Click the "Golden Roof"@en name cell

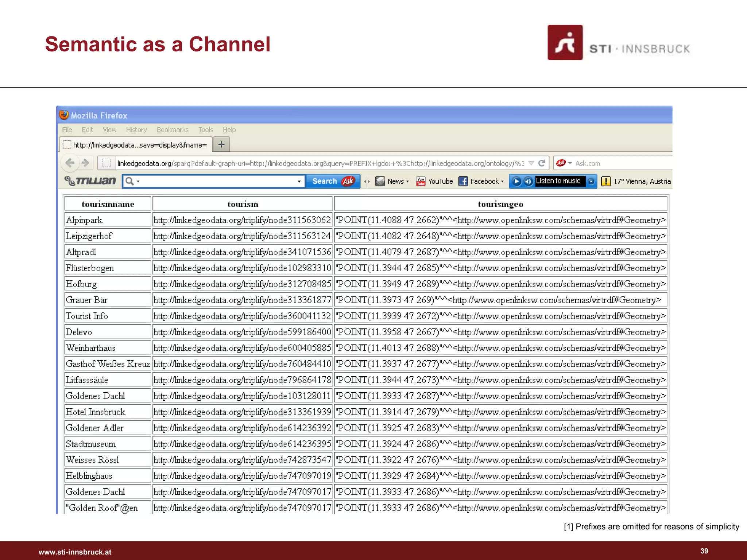coord(108,508)
